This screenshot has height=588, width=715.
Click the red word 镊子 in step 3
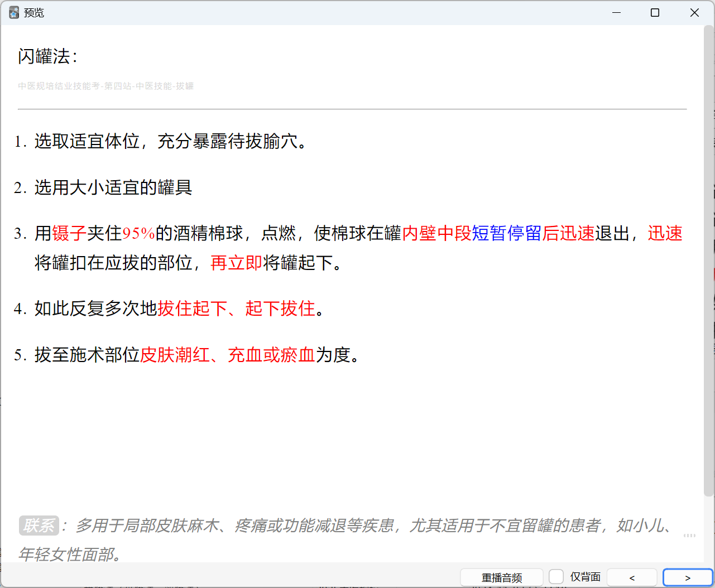[69, 233]
